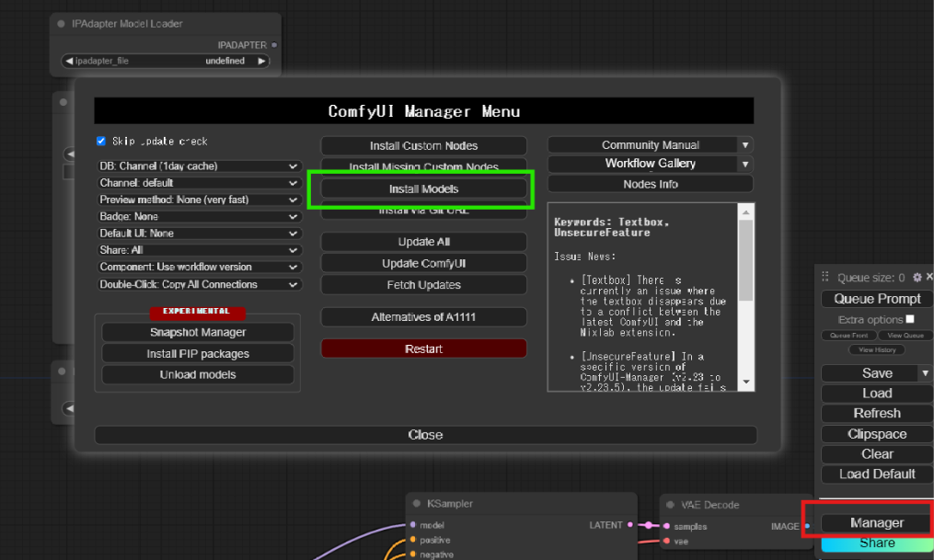Click the KSampler positive input connector
The height and width of the screenshot is (560, 934).
(413, 540)
